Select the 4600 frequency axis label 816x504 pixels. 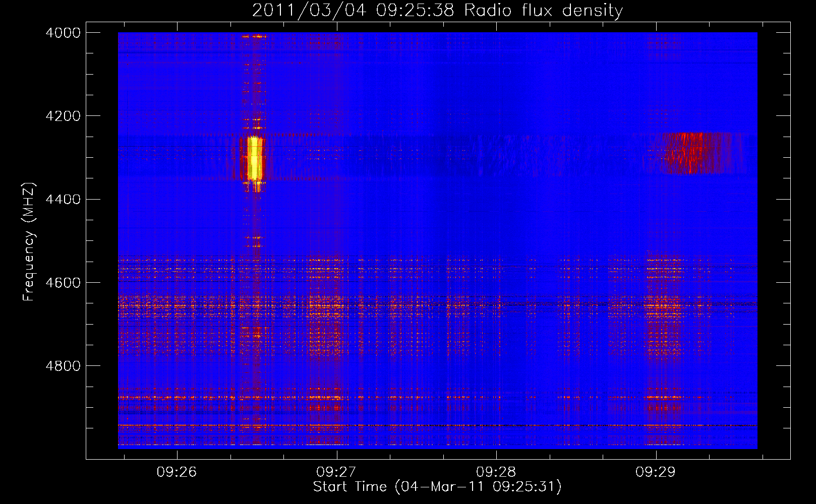click(x=63, y=282)
